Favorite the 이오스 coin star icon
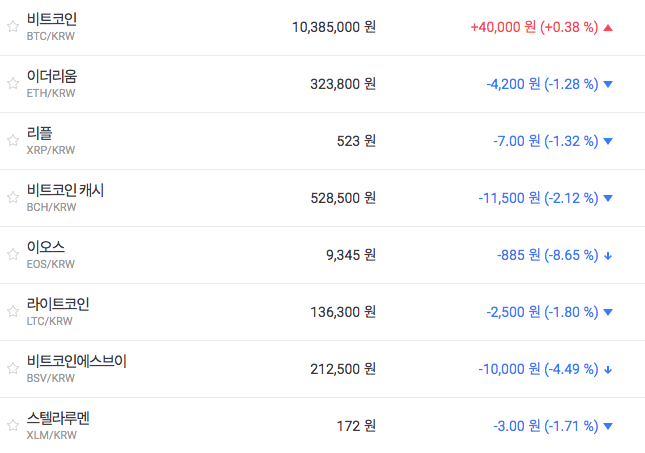The width and height of the screenshot is (645, 453). (x=13, y=255)
